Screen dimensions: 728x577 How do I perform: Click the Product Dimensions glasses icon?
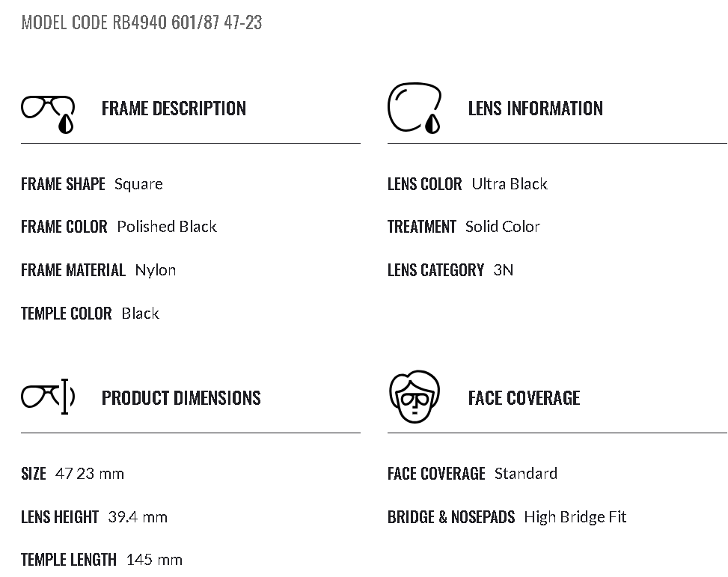click(x=48, y=396)
